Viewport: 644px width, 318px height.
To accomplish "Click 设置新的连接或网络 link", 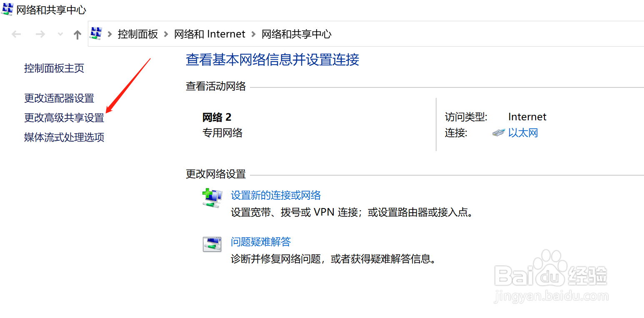I will pyautogui.click(x=276, y=195).
